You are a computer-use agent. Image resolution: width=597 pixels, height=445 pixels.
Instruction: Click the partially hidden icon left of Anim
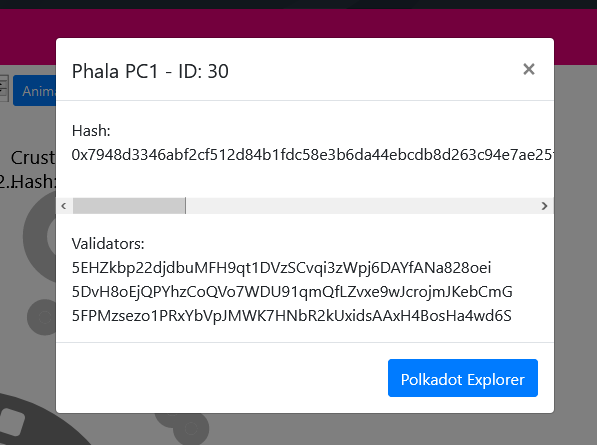pyautogui.click(x=4, y=89)
